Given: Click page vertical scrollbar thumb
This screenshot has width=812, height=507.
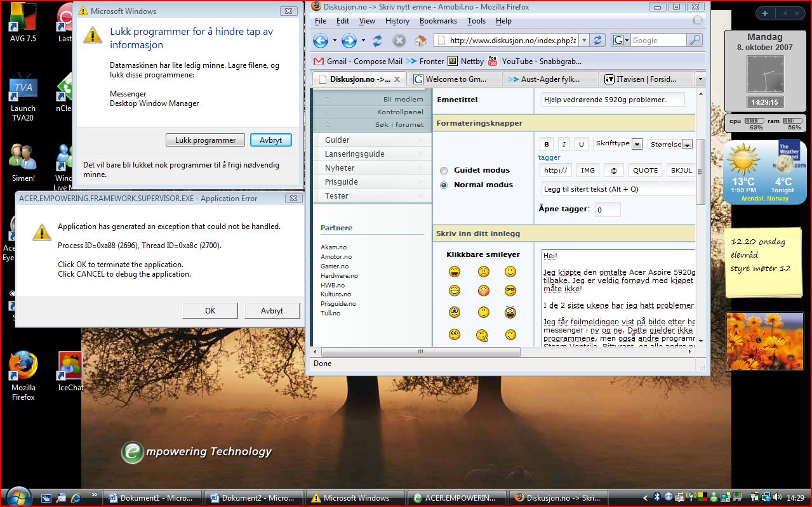Looking at the screenshot, I should pyautogui.click(x=701, y=171).
